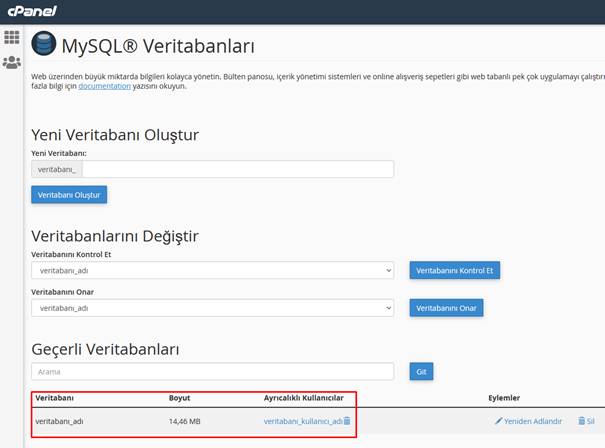605x448 pixels.
Task: Click the Veritabanı column header
Action: coord(54,398)
